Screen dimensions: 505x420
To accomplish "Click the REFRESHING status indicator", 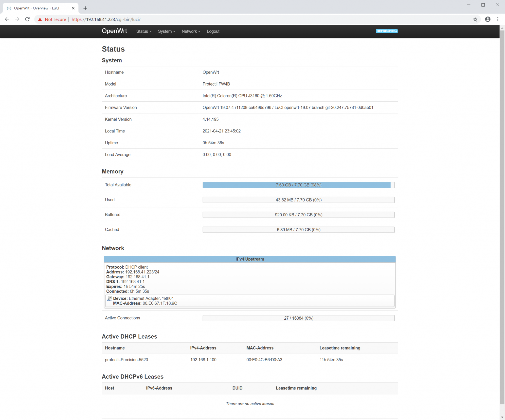I will 386,31.
